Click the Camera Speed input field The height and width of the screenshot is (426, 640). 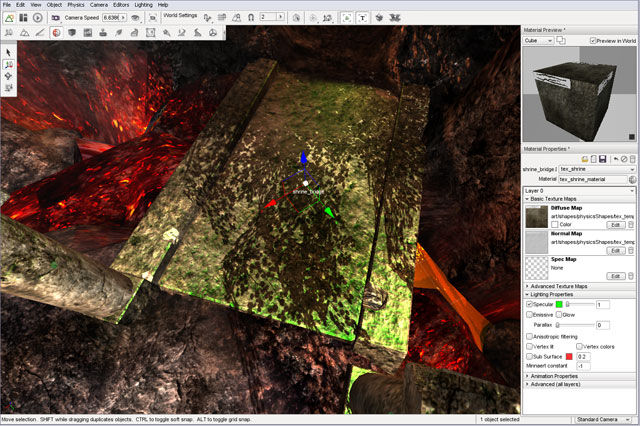tap(112, 18)
